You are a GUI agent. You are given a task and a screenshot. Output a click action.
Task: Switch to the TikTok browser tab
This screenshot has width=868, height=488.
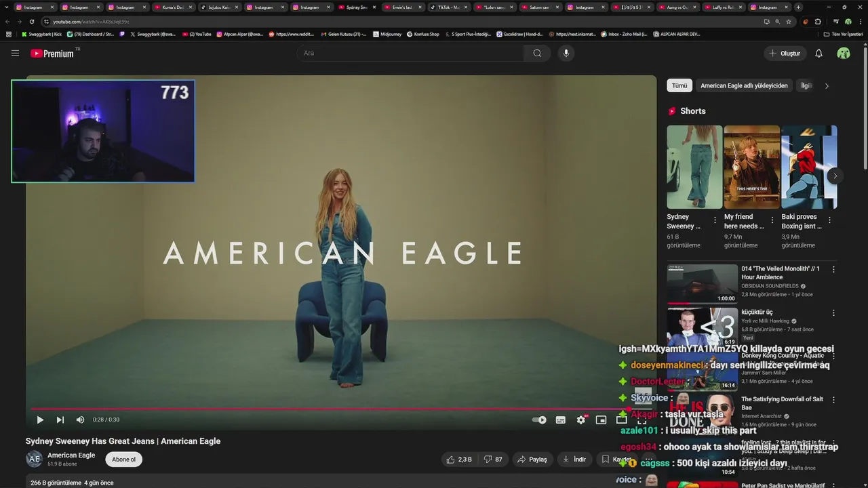[x=448, y=7]
